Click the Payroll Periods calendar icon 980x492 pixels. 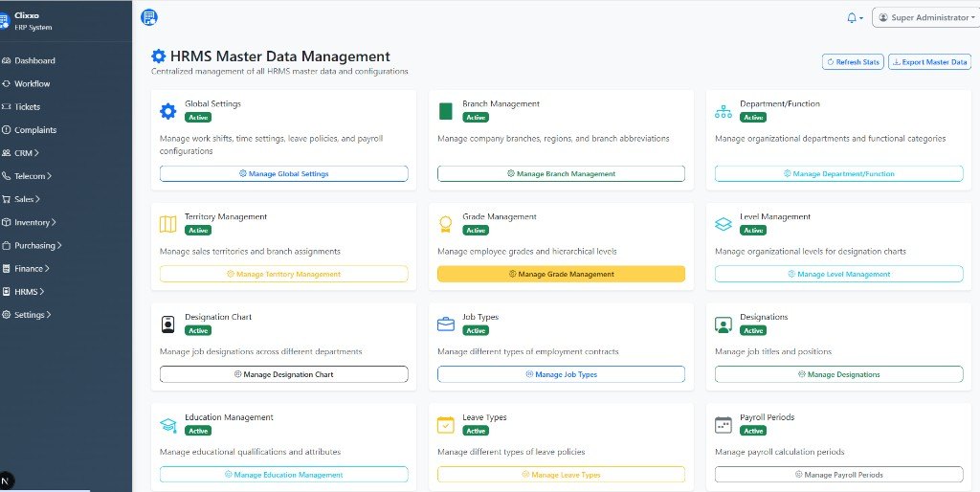(x=724, y=424)
